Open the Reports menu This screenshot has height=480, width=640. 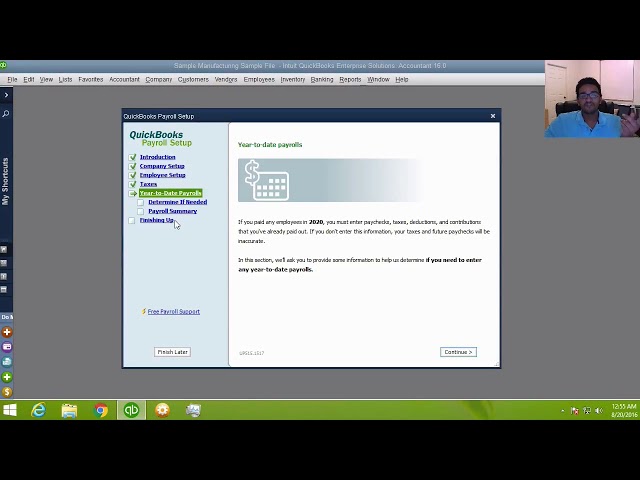350,80
